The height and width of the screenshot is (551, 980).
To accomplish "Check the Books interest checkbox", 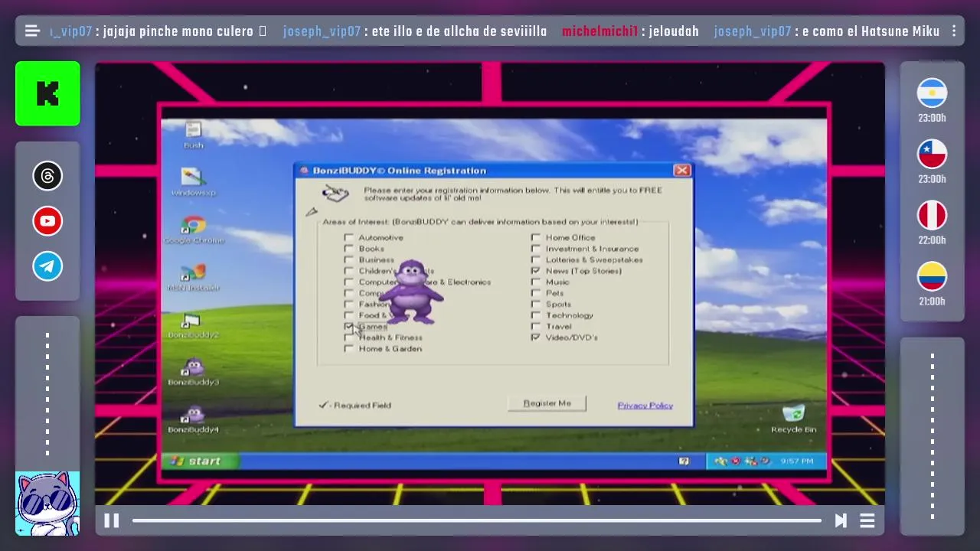I will click(349, 249).
